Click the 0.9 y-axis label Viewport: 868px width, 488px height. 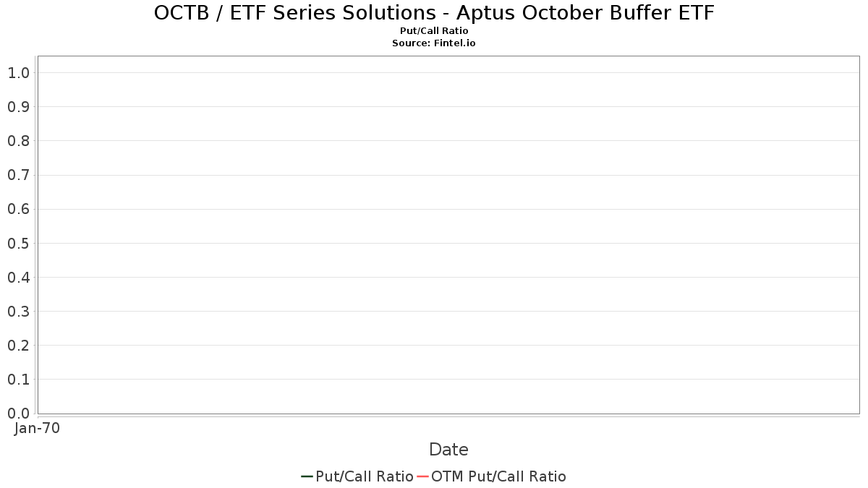[18, 107]
